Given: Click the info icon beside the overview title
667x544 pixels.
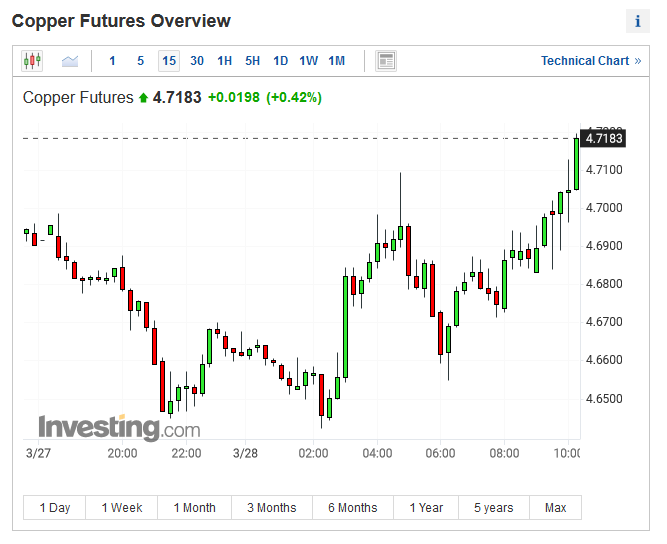Looking at the screenshot, I should pyautogui.click(x=638, y=21).
